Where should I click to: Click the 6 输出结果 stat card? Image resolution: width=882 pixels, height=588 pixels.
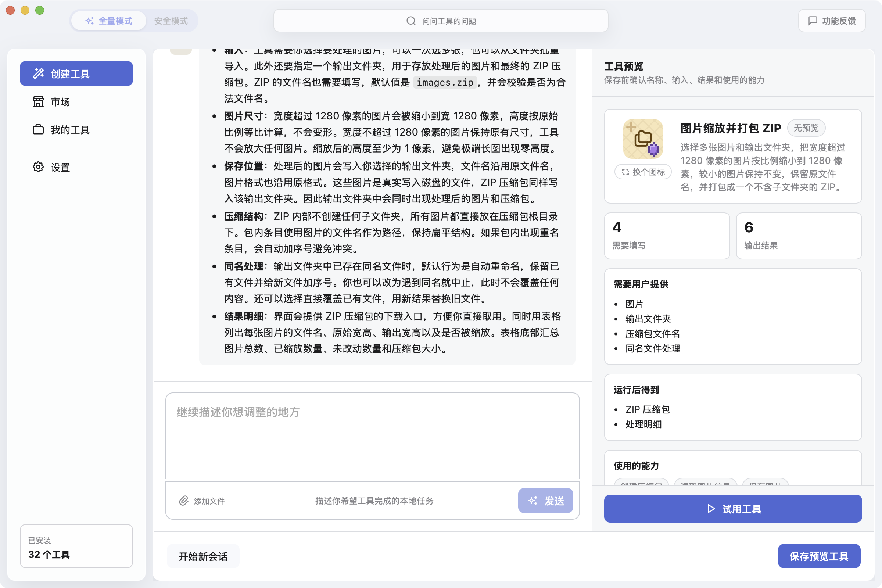tap(799, 236)
